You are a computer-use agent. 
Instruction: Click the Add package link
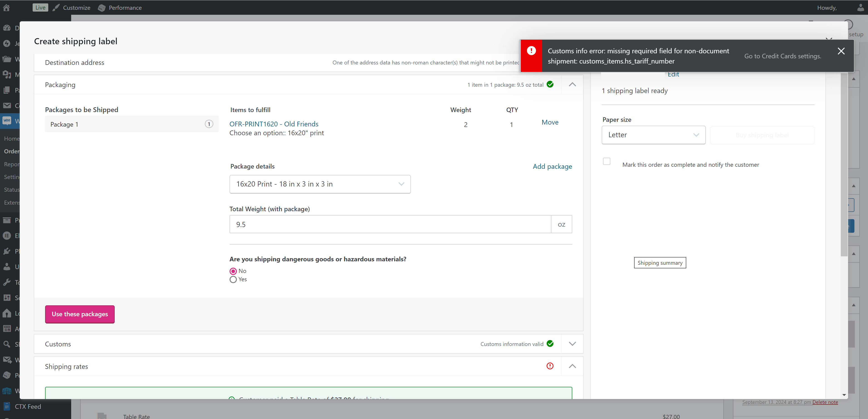tap(552, 166)
